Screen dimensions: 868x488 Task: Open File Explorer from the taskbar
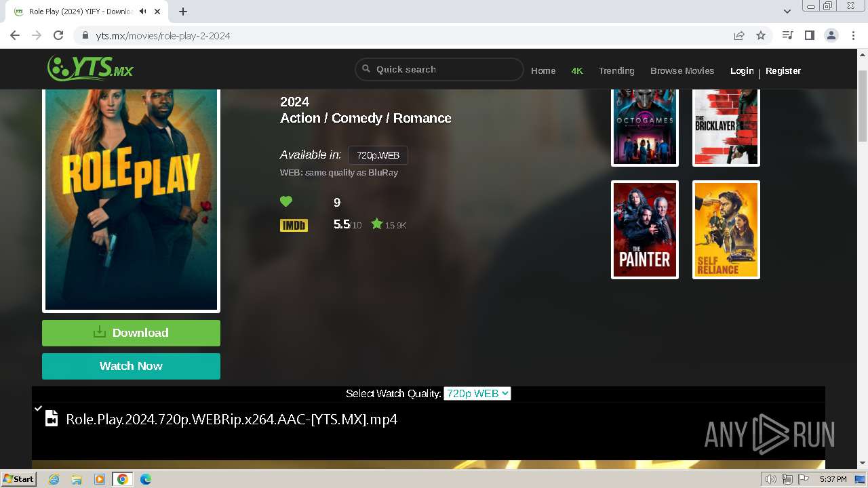(77, 479)
